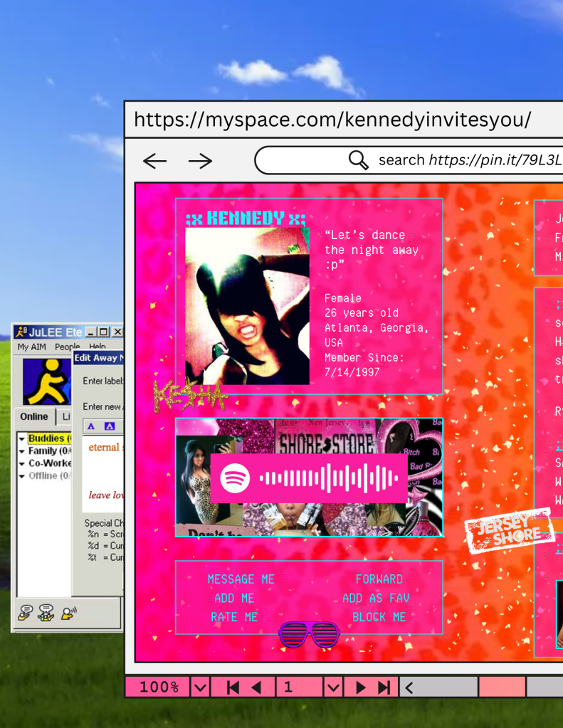Collapse the Buddies group in AIM

(x=22, y=439)
